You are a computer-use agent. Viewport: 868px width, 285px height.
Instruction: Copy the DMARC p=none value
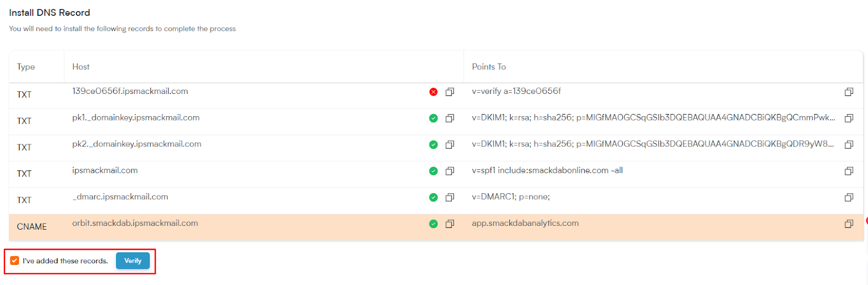coord(849,197)
